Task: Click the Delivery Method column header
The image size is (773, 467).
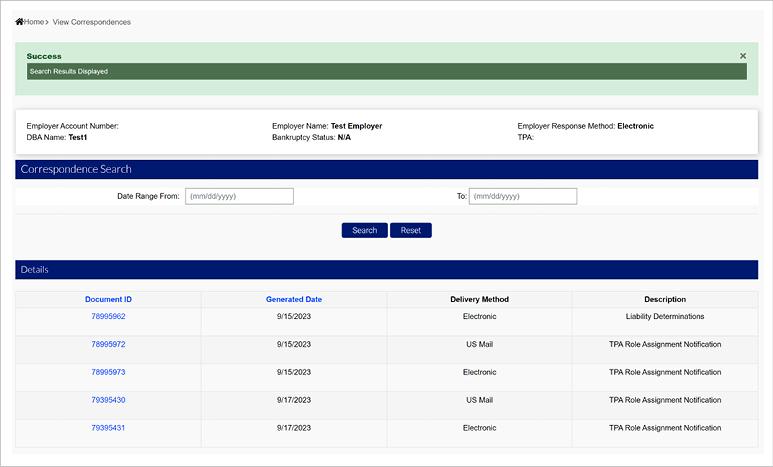Action: click(x=479, y=299)
